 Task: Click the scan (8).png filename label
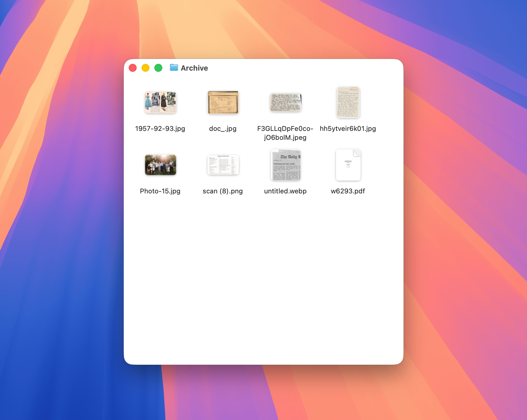click(x=223, y=191)
